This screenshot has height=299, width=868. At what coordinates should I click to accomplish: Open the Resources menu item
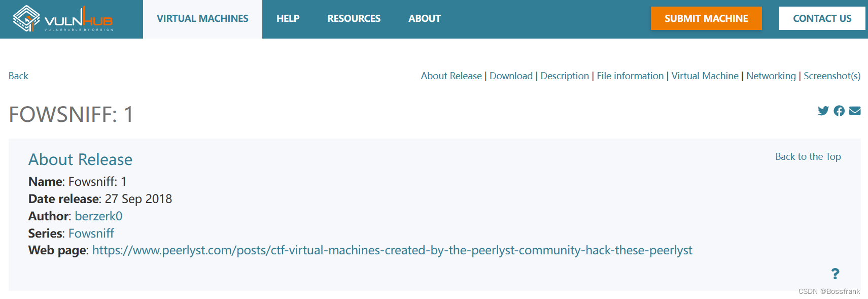pyautogui.click(x=354, y=19)
